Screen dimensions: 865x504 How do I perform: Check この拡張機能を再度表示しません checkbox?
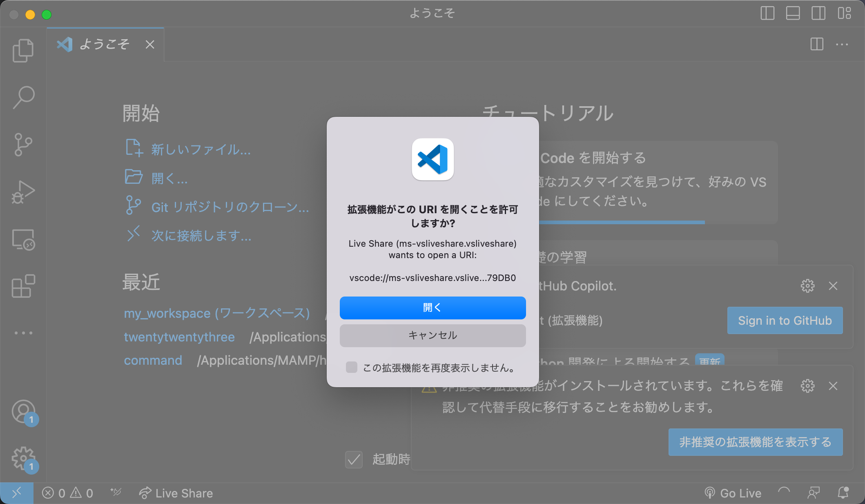tap(352, 367)
